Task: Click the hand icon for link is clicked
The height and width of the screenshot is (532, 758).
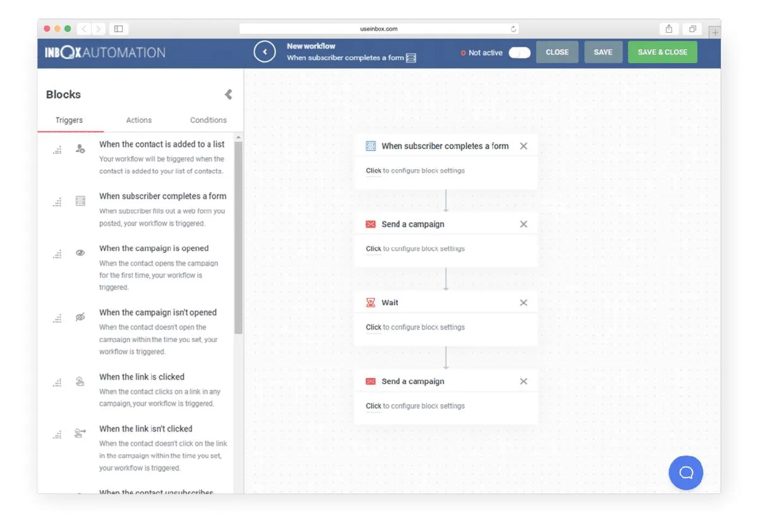Action: (x=80, y=381)
